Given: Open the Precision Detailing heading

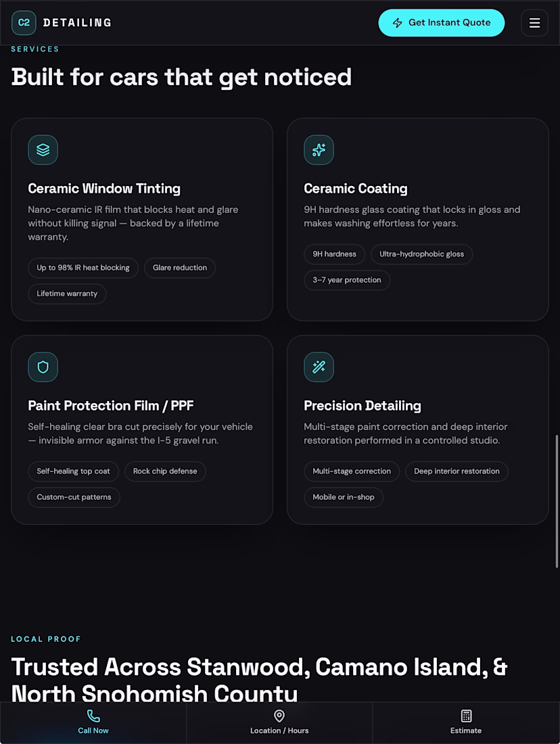Looking at the screenshot, I should point(362,406).
